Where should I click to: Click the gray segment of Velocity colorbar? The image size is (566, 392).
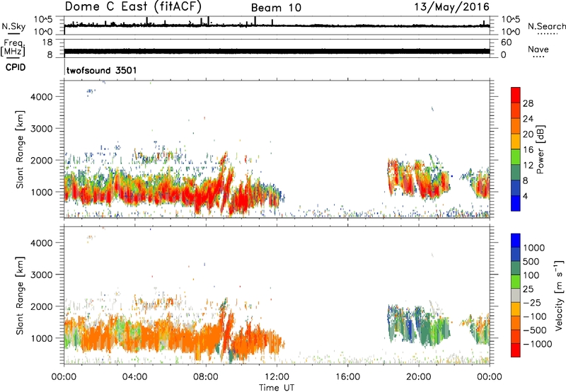pos(516,295)
